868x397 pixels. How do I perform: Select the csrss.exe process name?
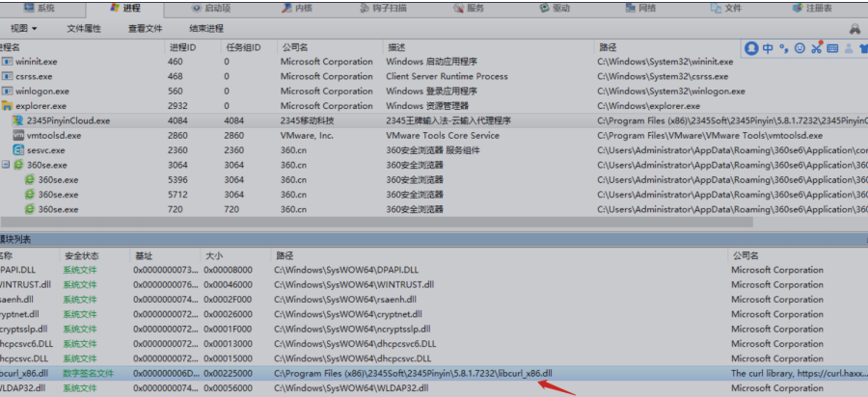(x=34, y=76)
